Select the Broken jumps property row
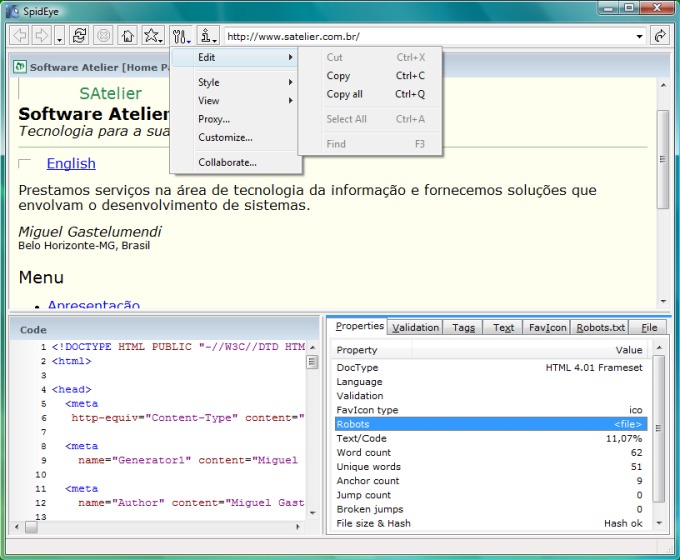 [x=491, y=509]
